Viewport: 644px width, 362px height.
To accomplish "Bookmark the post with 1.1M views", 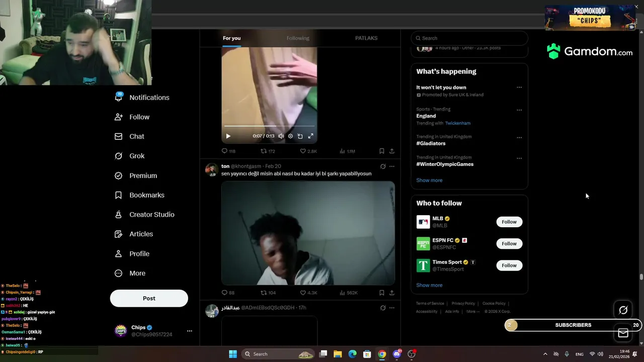I will click(x=382, y=151).
